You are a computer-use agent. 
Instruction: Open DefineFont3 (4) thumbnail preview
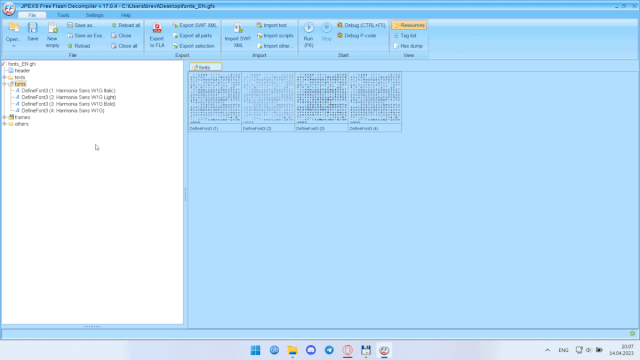pos(375,102)
